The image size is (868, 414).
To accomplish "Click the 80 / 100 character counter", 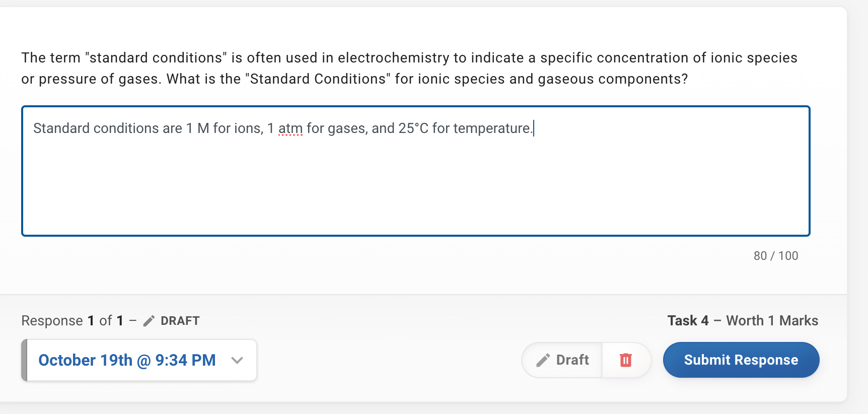I will (x=775, y=255).
